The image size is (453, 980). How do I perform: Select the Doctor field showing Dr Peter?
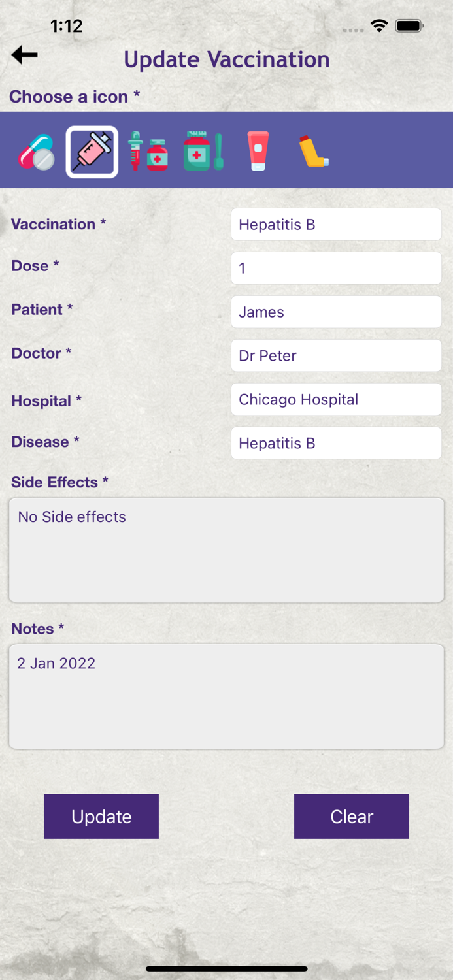(x=335, y=355)
